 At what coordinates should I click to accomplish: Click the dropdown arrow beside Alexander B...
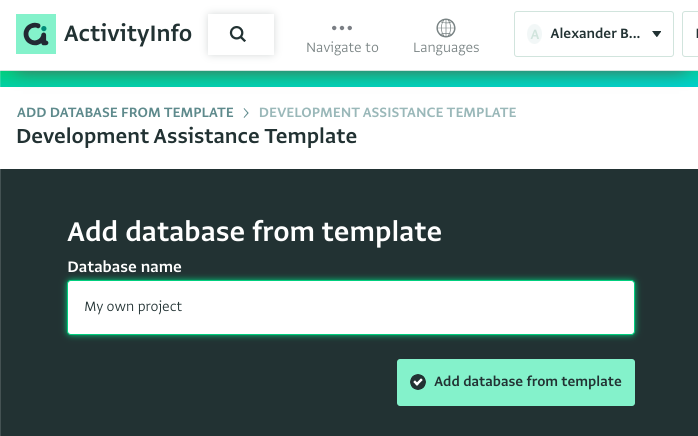point(657,34)
